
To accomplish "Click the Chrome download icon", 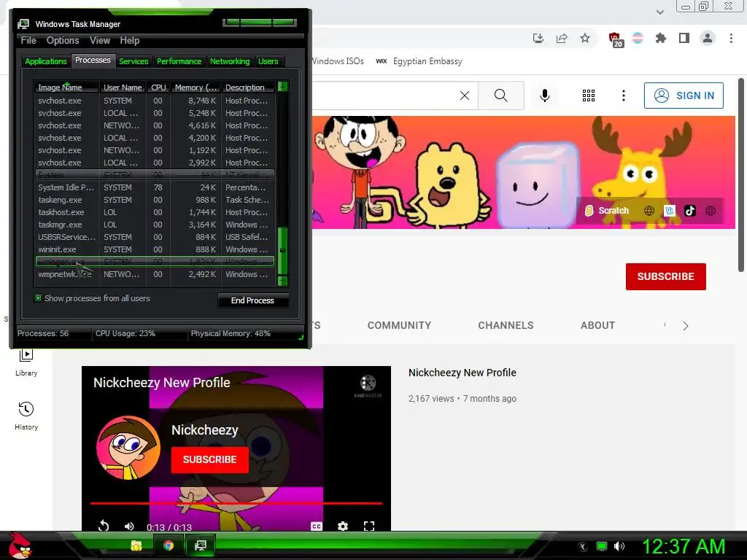I will (538, 38).
